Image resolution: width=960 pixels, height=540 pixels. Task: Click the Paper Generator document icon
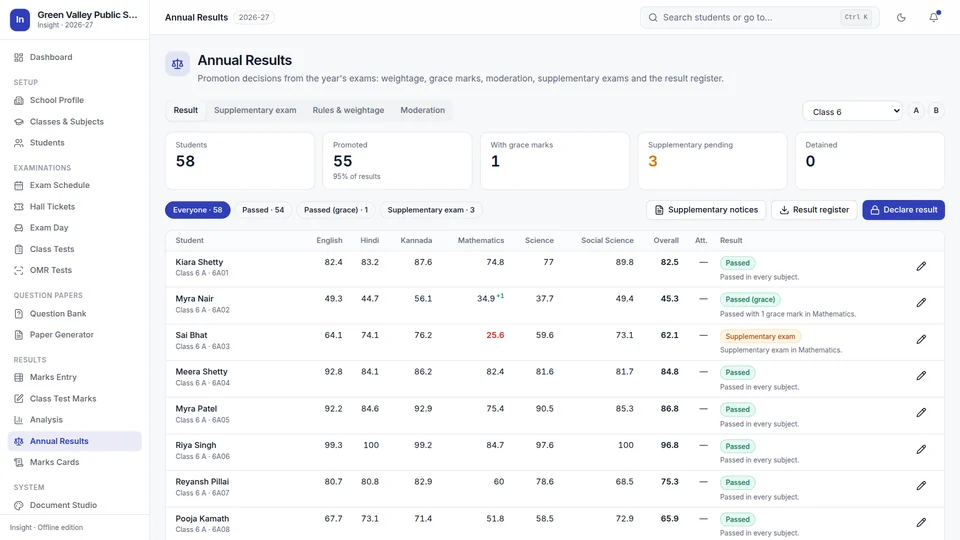click(18, 335)
